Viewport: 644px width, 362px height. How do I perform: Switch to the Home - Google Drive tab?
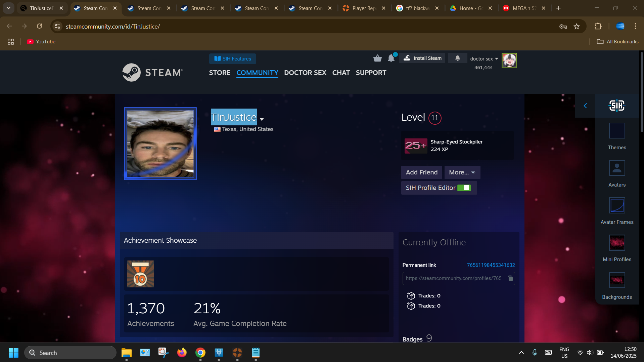coord(471,8)
